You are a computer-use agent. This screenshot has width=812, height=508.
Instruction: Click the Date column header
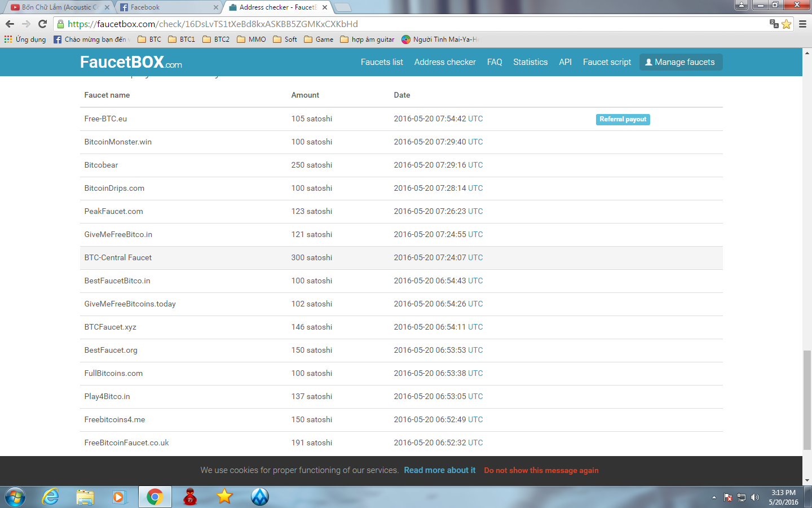pos(402,95)
